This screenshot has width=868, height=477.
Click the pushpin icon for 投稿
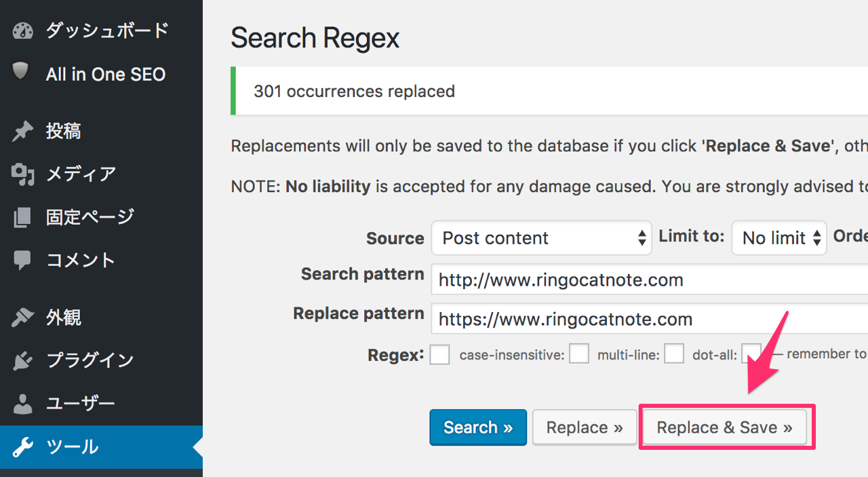tap(22, 132)
